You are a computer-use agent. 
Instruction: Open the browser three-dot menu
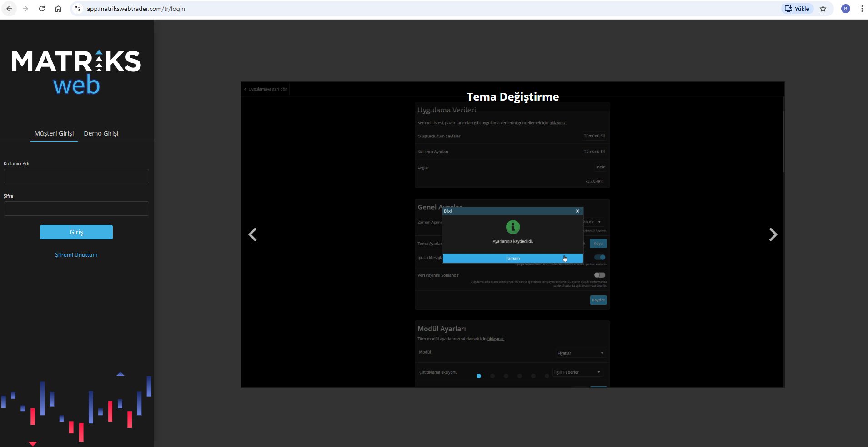(x=862, y=9)
